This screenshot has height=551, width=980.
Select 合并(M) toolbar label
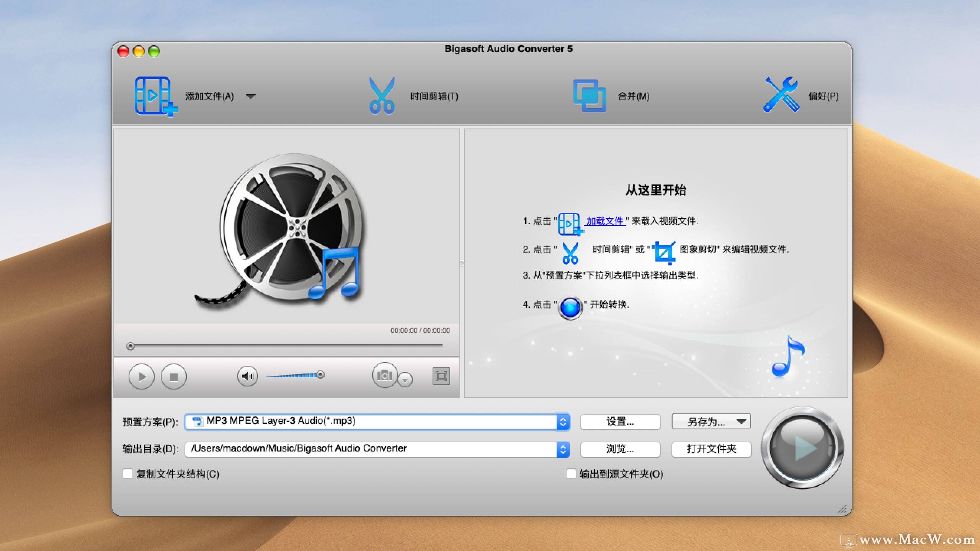(634, 96)
